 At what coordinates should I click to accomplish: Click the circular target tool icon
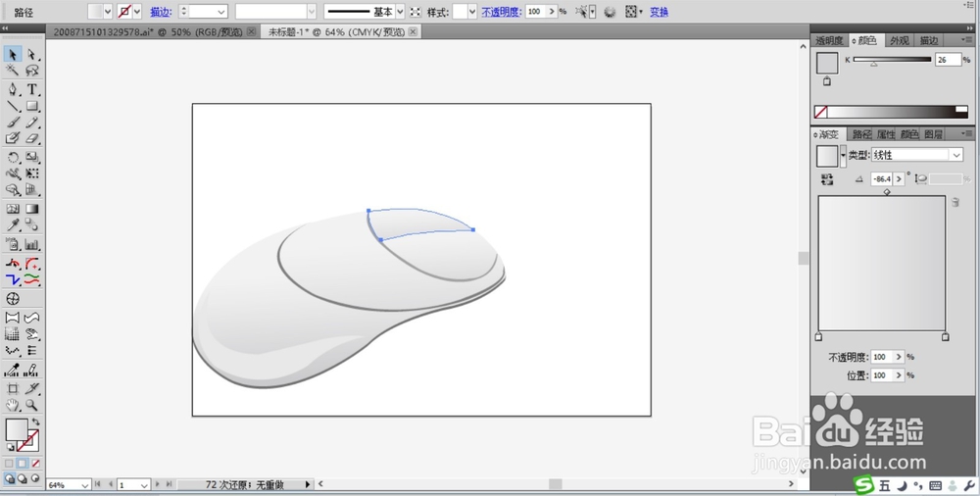(13, 298)
